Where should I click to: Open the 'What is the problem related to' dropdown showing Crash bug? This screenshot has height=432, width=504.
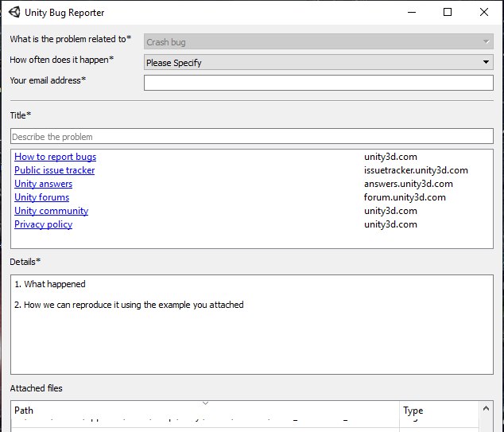(x=319, y=41)
